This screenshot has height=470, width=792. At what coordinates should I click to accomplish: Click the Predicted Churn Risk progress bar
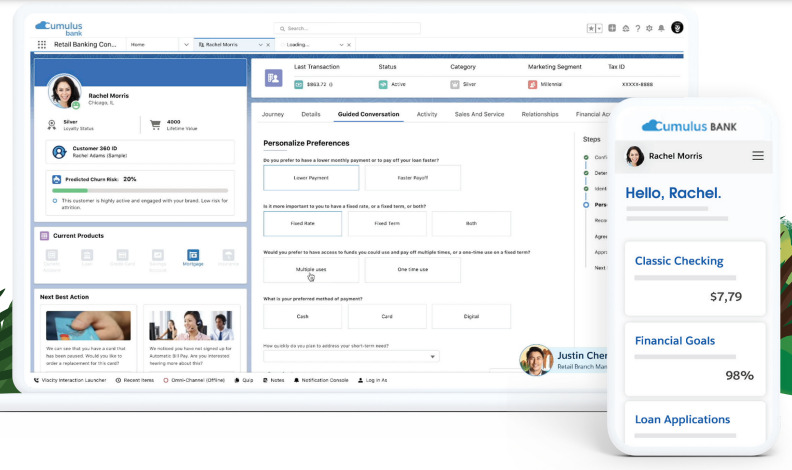point(139,190)
